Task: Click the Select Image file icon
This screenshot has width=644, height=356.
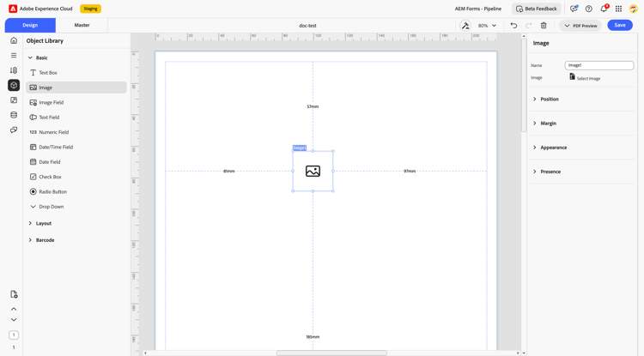Action: [x=573, y=77]
